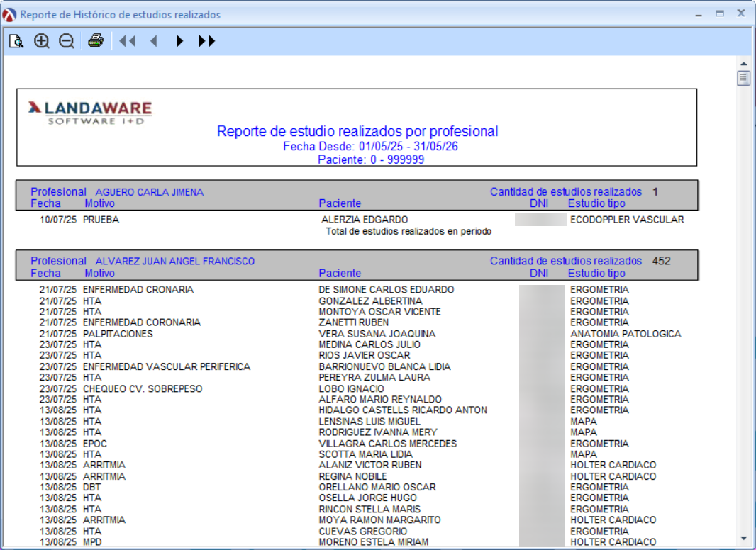Click the PRUEBA motive
Viewport: 756px width, 550px height.
(x=101, y=220)
